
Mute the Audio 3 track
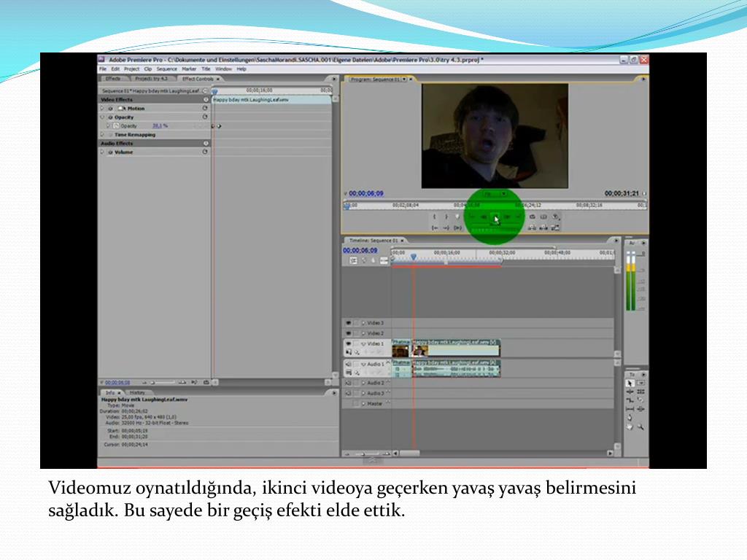pyautogui.click(x=348, y=393)
